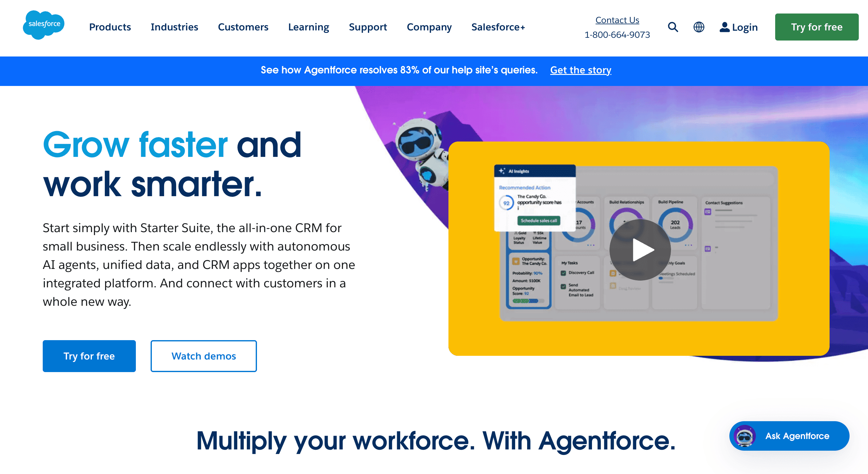Open the Learning menu item
This screenshot has height=474, width=868.
[x=308, y=27]
